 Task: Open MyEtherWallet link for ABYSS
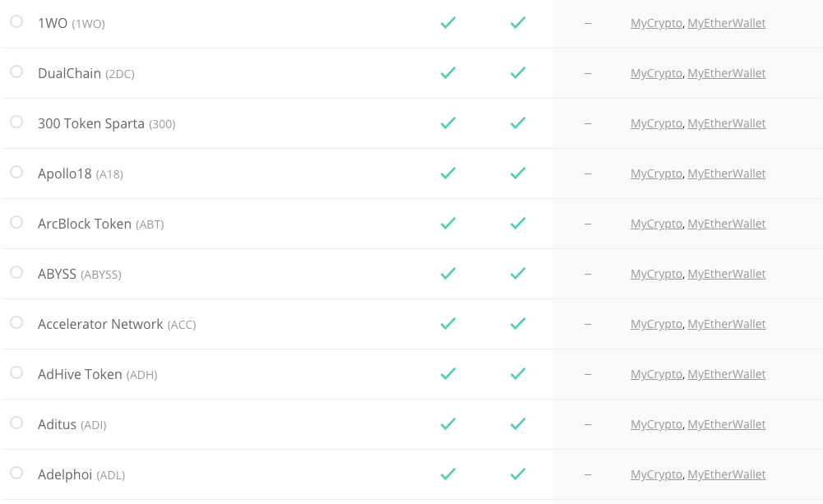pos(727,274)
